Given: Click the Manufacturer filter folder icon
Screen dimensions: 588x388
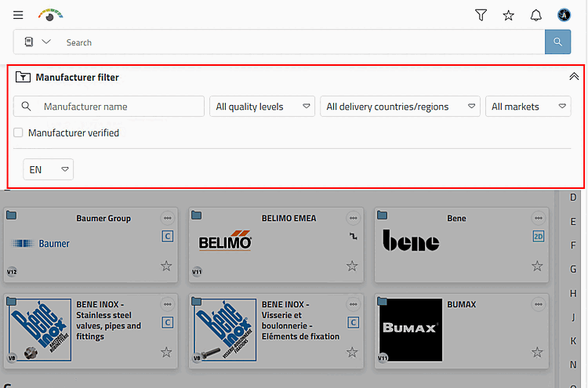Looking at the screenshot, I should click(23, 77).
